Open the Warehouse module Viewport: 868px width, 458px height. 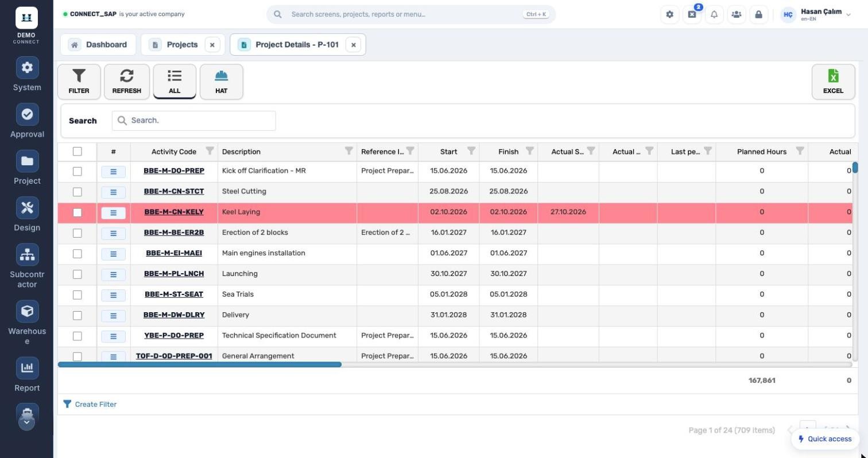coord(27,323)
